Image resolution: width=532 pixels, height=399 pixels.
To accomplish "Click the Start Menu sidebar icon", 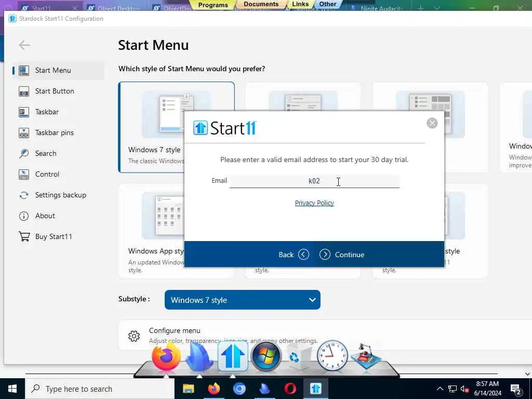I will coord(24,70).
